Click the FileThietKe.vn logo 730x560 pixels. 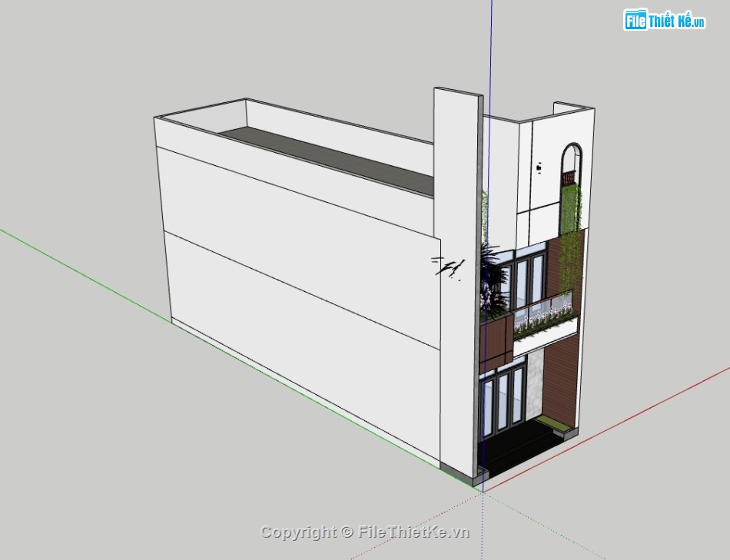tap(665, 19)
